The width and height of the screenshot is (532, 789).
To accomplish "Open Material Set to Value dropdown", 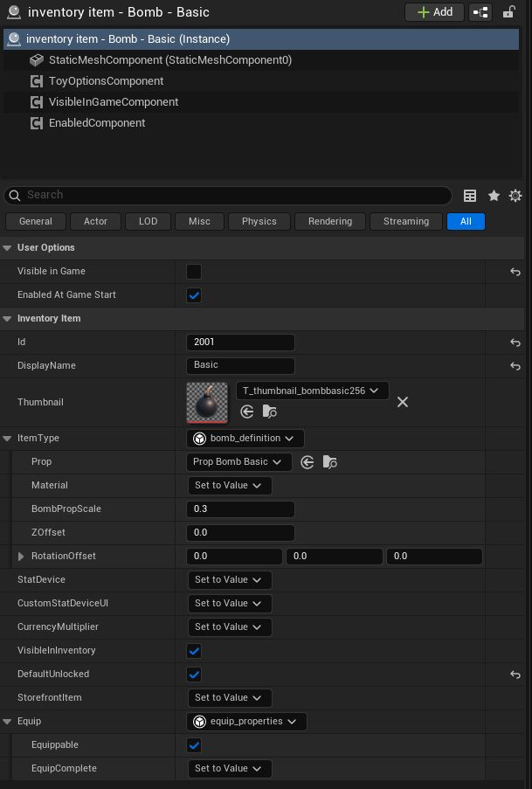I will pos(230,486).
